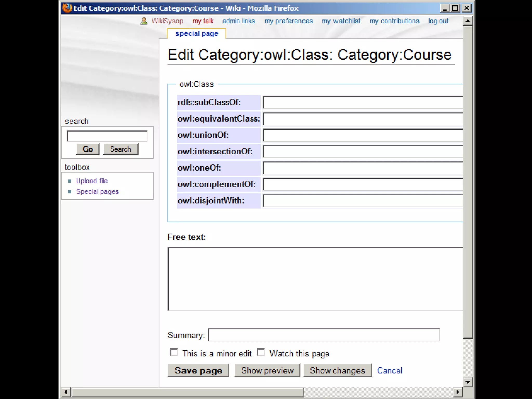The height and width of the screenshot is (399, 532).
Task: Click the vertical scrollbar down arrow
Action: pyautogui.click(x=467, y=382)
